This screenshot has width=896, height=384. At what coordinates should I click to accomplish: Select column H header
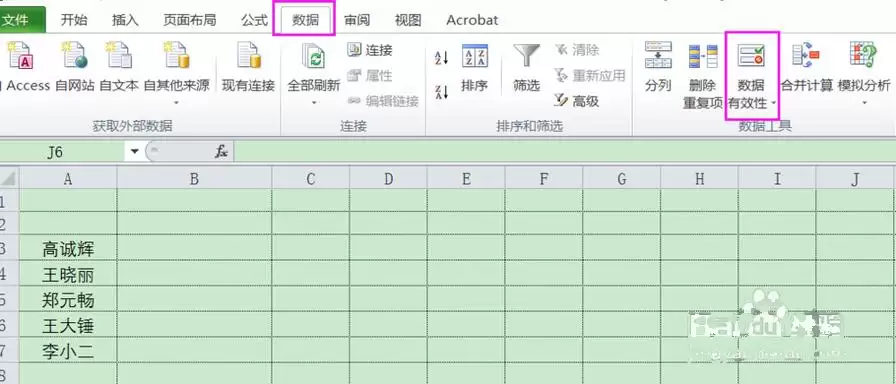point(699,179)
